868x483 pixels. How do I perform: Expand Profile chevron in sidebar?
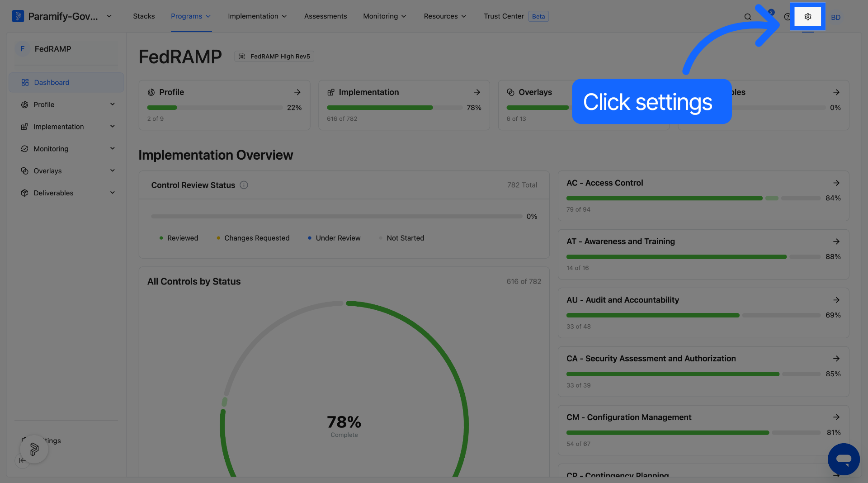point(112,104)
